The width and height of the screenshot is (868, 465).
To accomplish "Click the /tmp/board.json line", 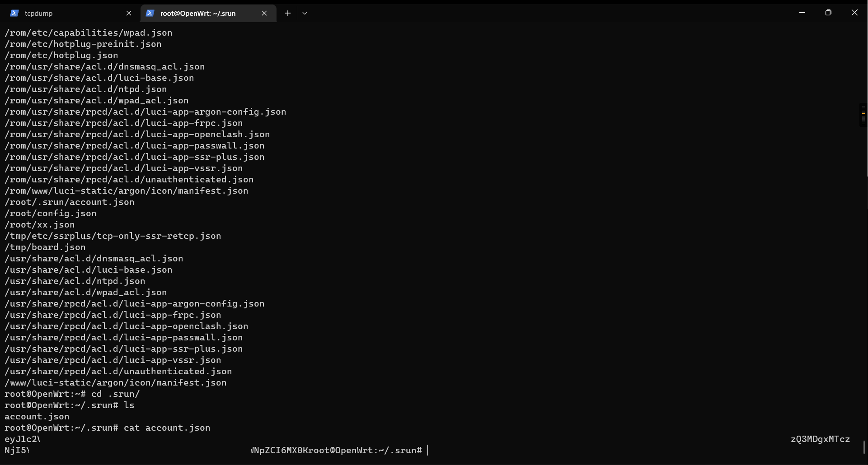I will (45, 247).
